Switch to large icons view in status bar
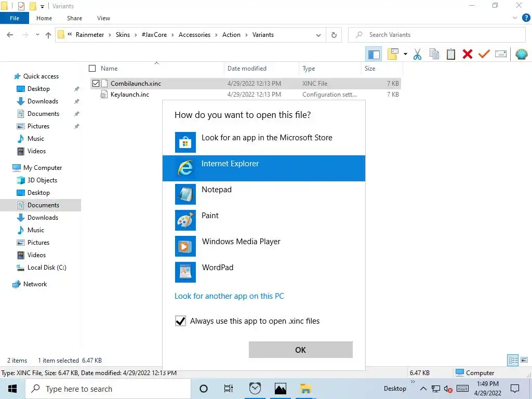The image size is (532, 399). 524,360
